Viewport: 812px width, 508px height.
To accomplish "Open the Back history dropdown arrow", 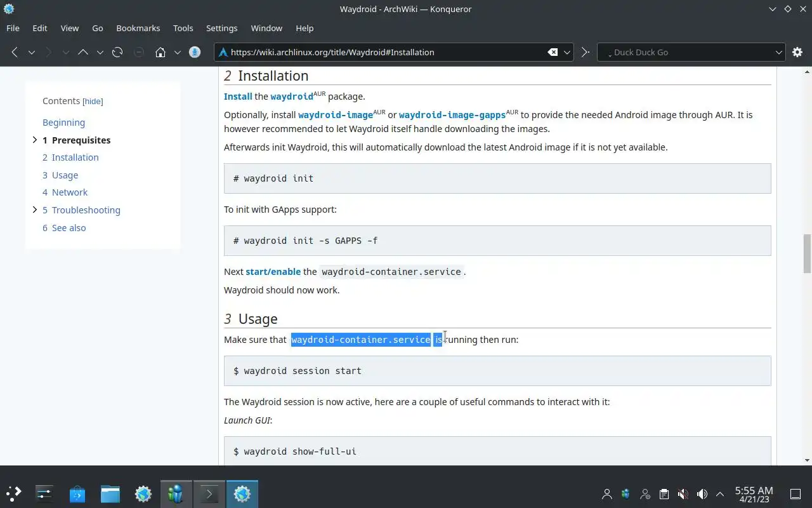I will [x=31, y=52].
